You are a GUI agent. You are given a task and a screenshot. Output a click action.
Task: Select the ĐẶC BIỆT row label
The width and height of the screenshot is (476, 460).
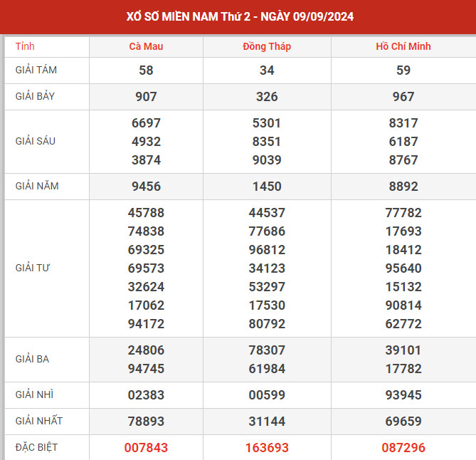pyautogui.click(x=36, y=447)
